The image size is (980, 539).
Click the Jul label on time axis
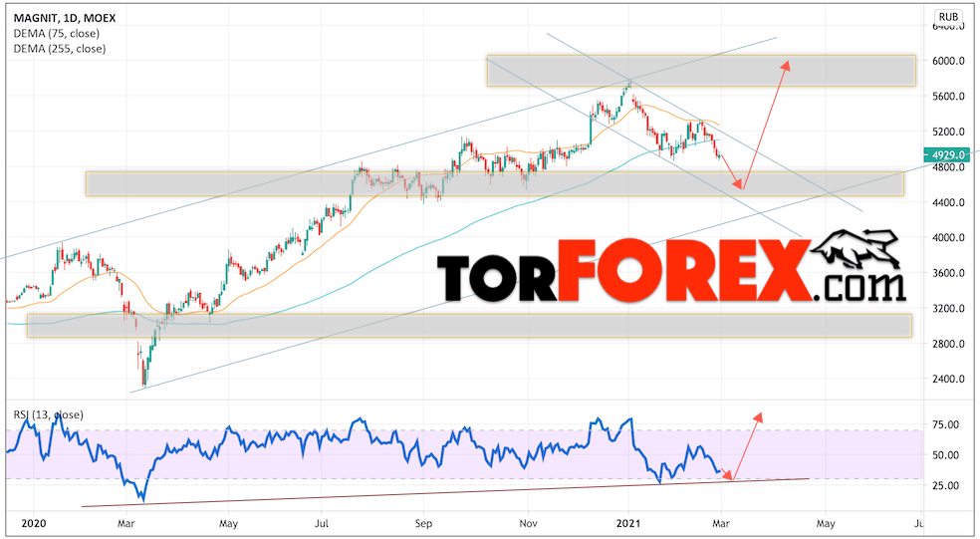(322, 523)
